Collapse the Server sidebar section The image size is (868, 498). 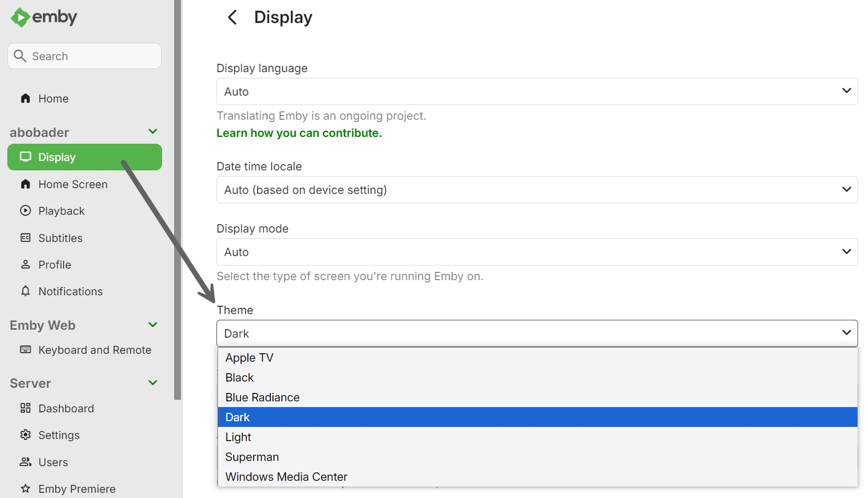coord(153,383)
